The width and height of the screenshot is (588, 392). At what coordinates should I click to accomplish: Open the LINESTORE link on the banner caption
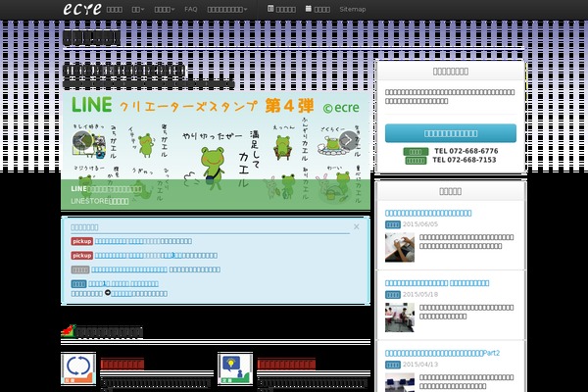tap(100, 201)
